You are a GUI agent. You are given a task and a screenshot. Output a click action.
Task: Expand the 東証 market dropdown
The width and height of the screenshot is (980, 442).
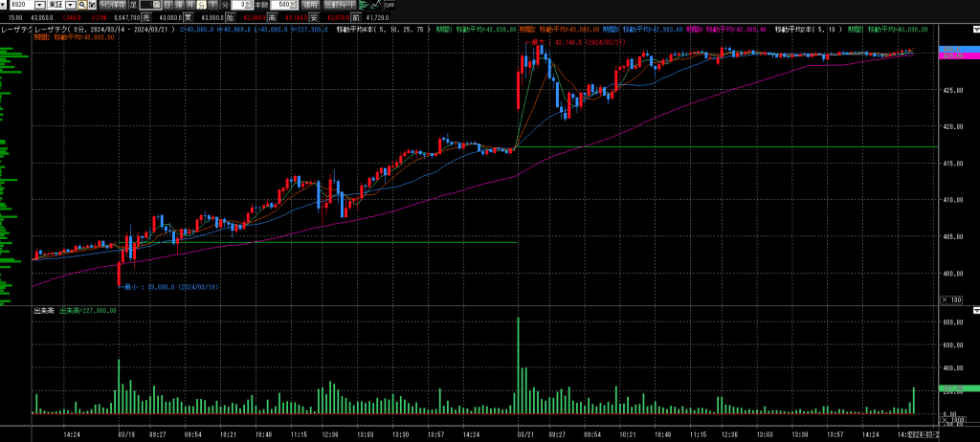(71, 5)
